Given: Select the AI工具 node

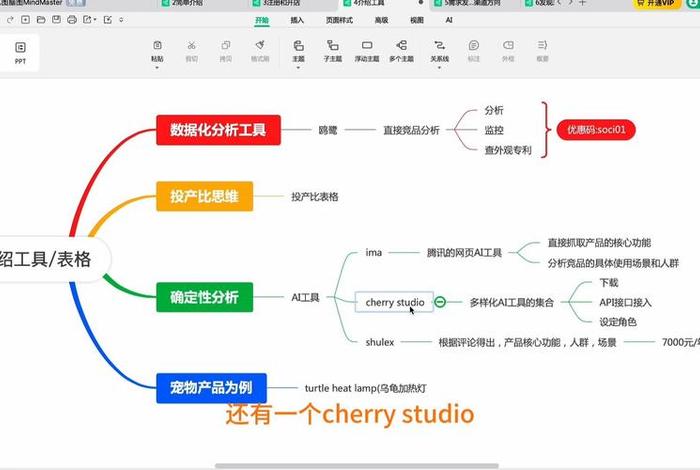Looking at the screenshot, I should [305, 297].
